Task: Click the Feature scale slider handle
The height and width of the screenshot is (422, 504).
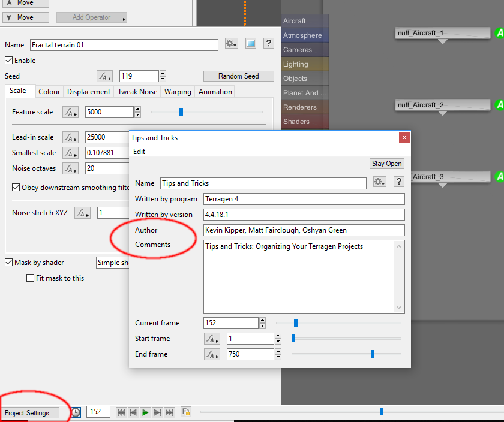Action: click(x=181, y=111)
